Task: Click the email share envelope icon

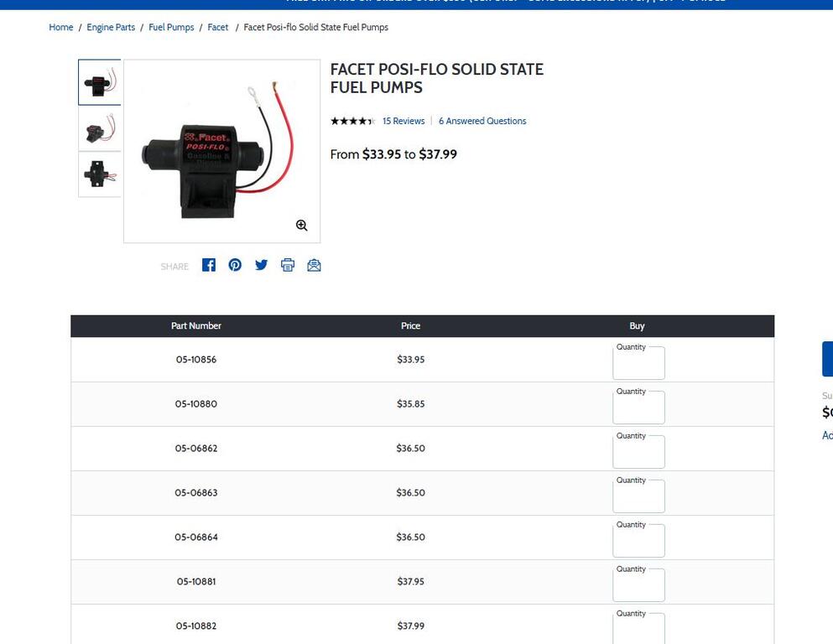Action: (314, 265)
